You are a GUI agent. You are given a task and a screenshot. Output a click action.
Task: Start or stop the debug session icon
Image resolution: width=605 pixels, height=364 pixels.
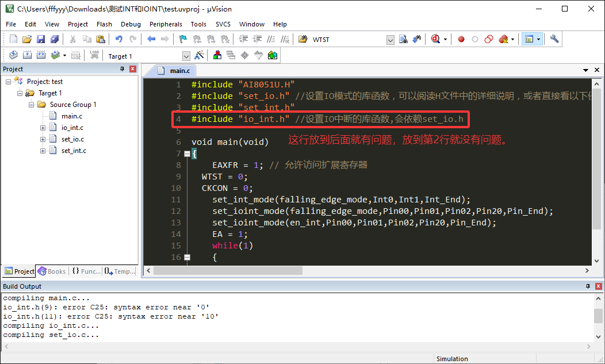click(435, 39)
